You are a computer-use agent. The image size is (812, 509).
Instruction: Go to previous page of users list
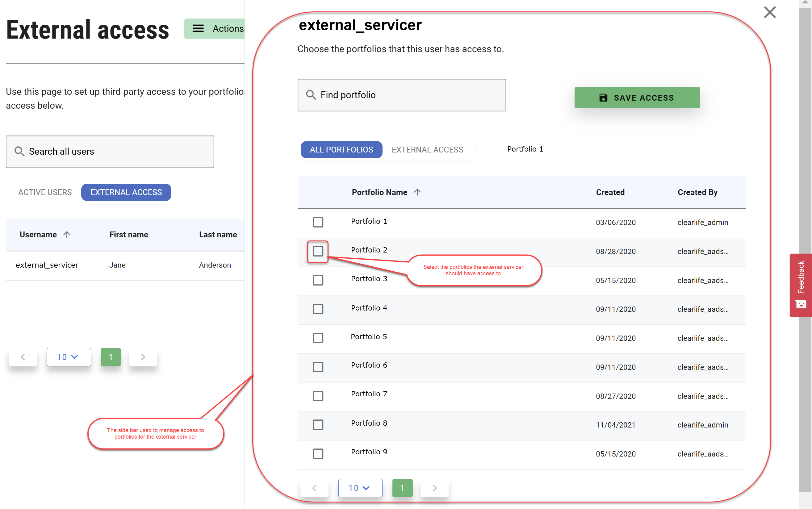[23, 357]
